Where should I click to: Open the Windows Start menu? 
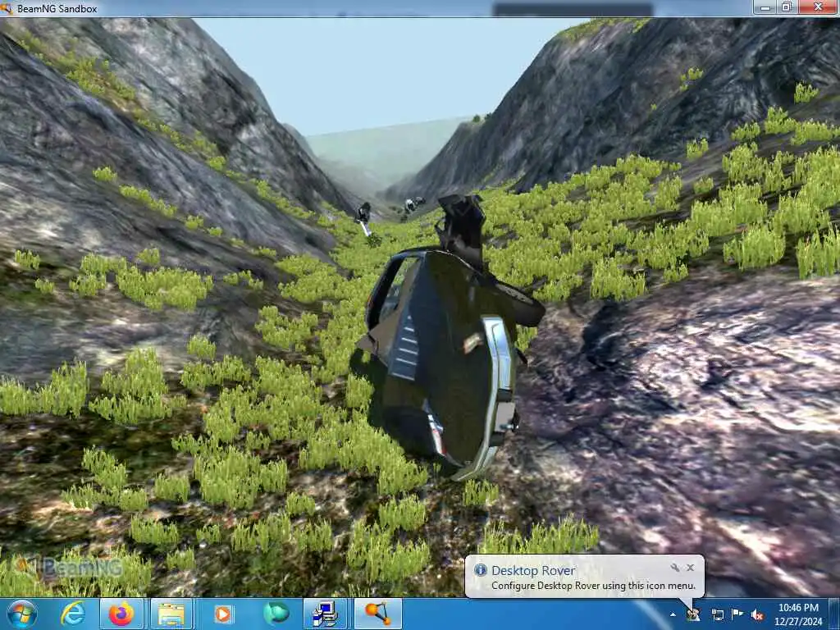pos(22,614)
